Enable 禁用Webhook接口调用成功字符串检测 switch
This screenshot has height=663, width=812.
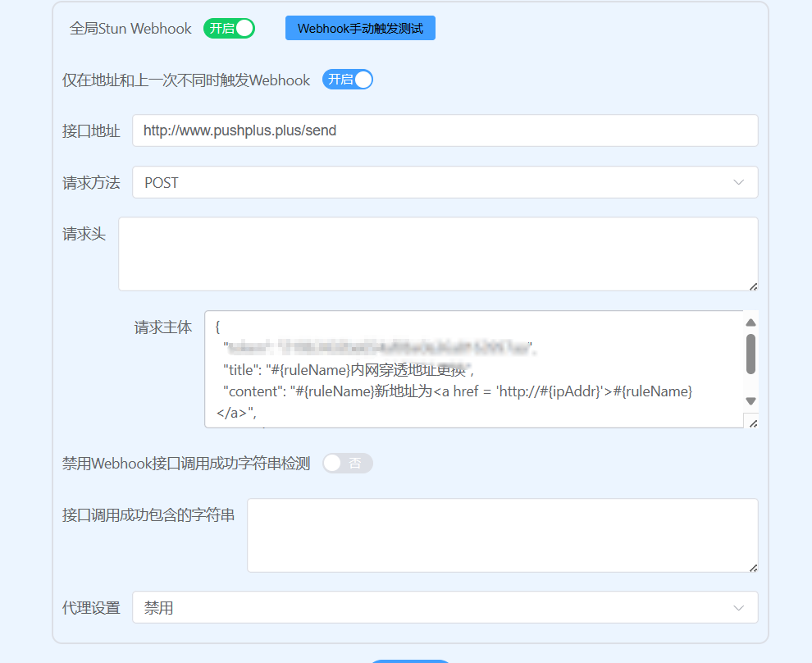coord(348,463)
